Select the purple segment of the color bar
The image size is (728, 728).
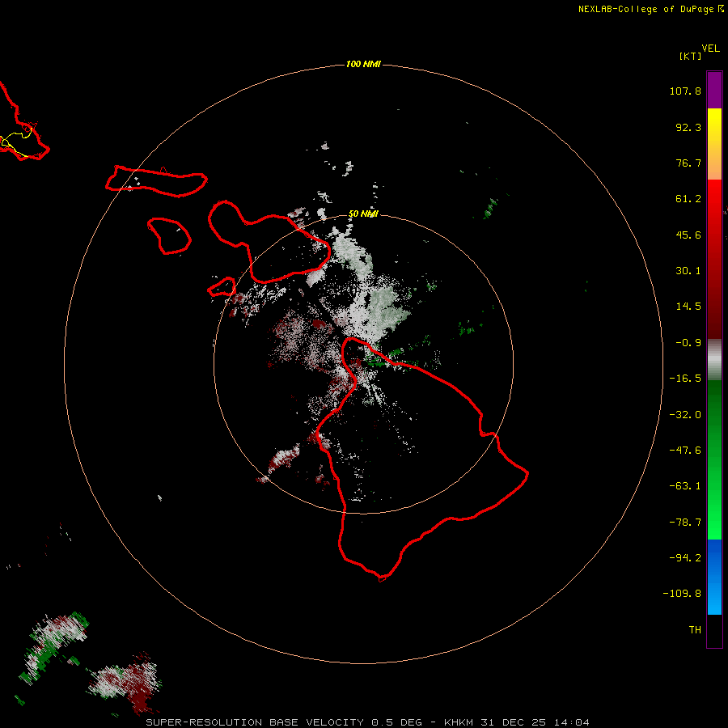point(714,90)
